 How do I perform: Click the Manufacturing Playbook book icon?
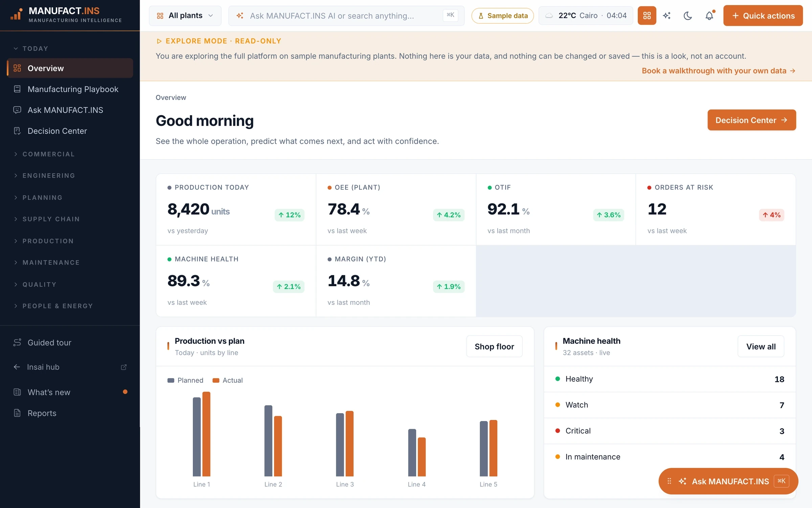(17, 89)
